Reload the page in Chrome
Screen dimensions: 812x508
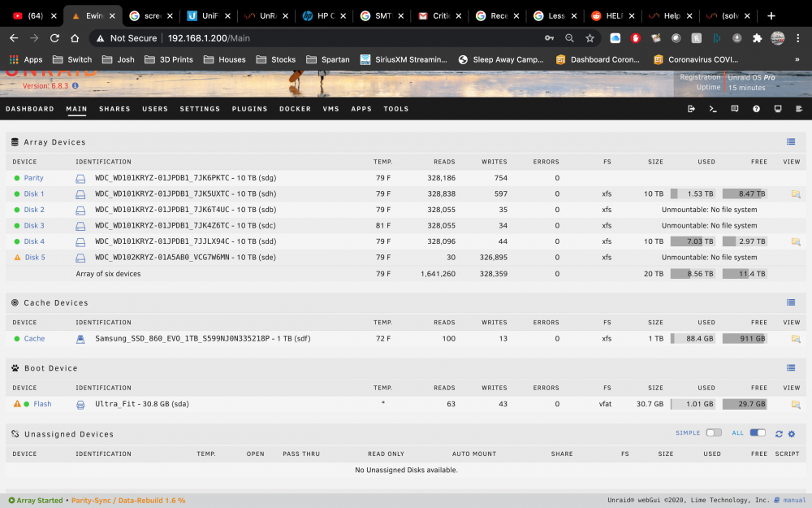coord(54,38)
